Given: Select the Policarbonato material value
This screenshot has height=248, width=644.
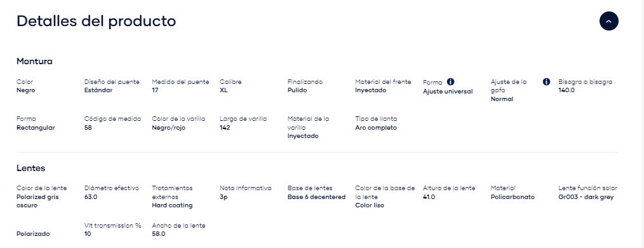Looking at the screenshot, I should [513, 197].
